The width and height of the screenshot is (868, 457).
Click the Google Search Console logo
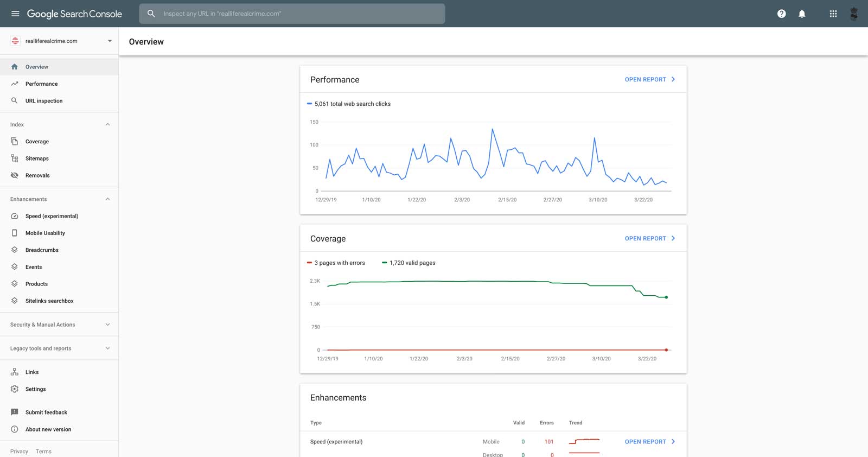[x=74, y=14]
